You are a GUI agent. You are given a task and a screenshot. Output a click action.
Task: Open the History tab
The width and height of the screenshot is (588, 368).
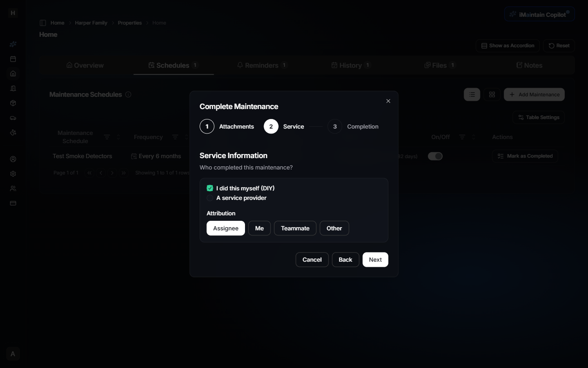(x=351, y=65)
